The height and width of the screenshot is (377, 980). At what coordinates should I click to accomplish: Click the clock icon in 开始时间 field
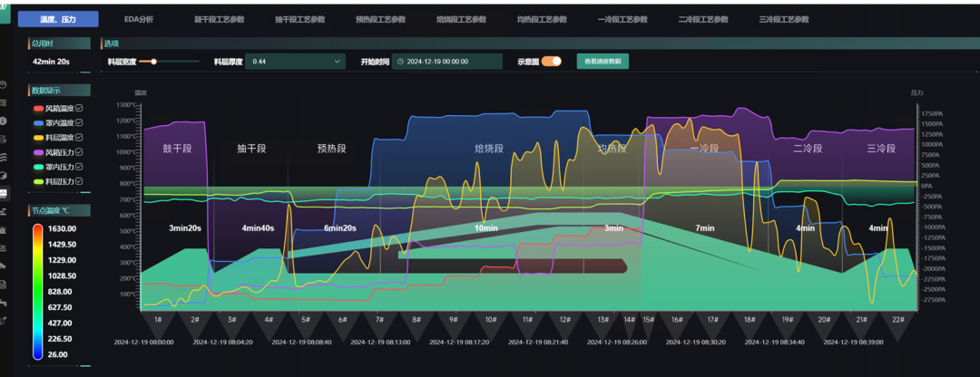pos(400,62)
